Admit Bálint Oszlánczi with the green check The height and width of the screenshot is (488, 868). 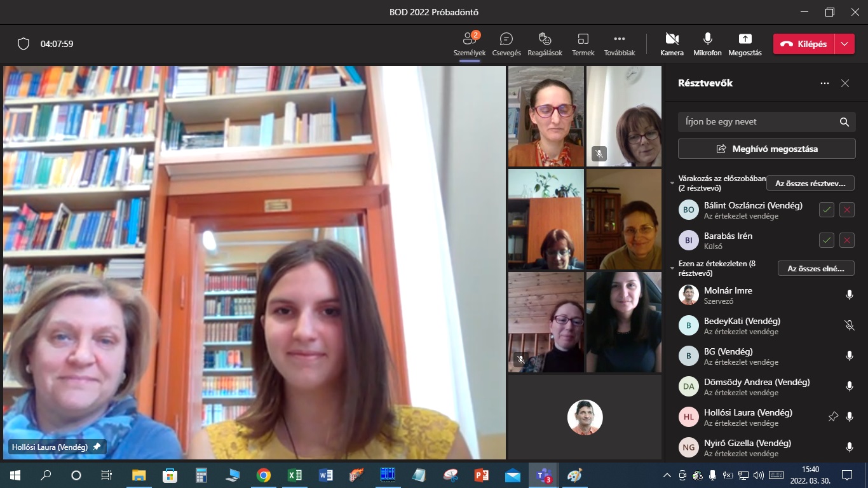(827, 210)
